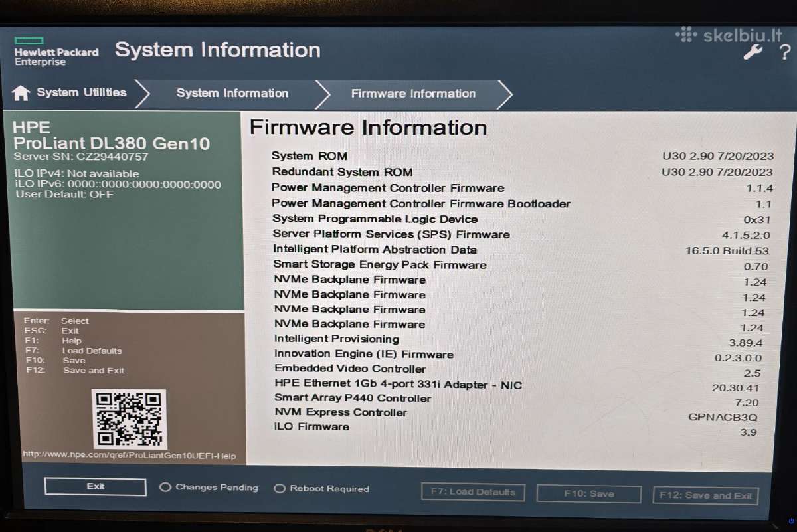
Task: Select the System ROM row
Action: pos(523,156)
